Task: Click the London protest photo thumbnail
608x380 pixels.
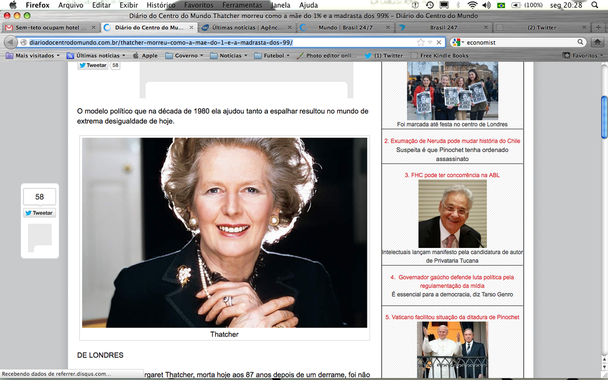Action: point(452,91)
